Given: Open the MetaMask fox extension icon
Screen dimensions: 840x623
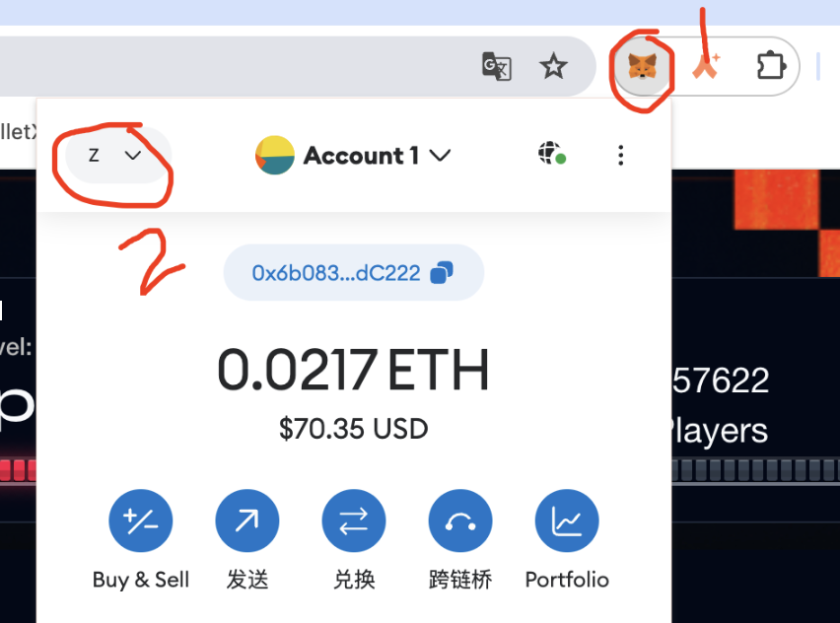Looking at the screenshot, I should point(642,67).
